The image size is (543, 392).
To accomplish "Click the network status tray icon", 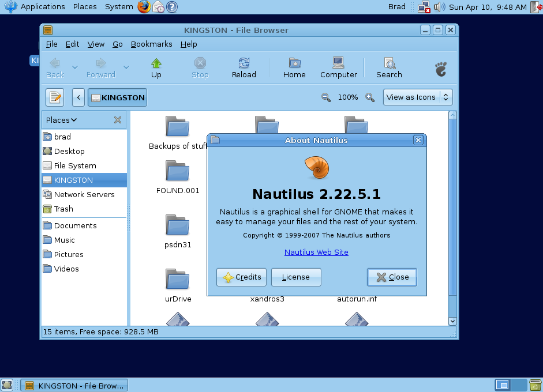I will (424, 7).
